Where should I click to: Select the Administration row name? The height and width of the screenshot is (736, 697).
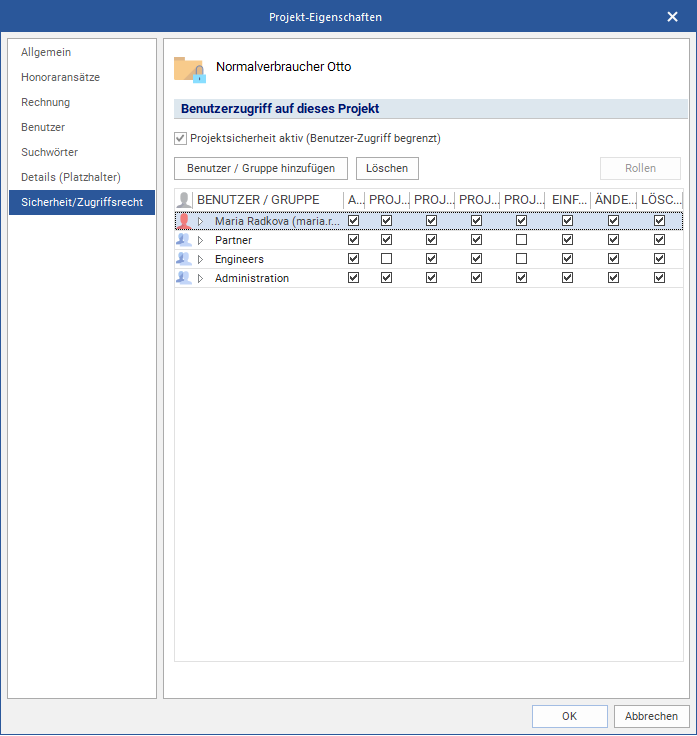(x=252, y=278)
